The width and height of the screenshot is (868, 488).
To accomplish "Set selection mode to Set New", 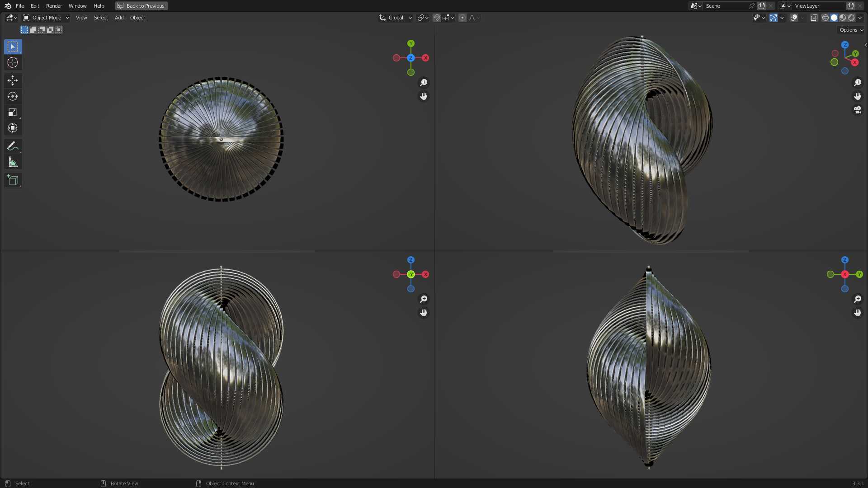I will coord(24,30).
